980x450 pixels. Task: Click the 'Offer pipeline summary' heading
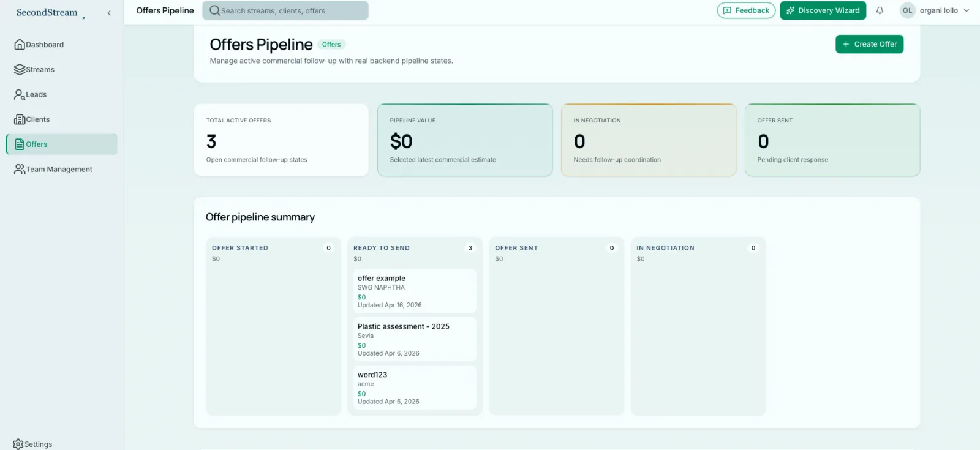pyautogui.click(x=260, y=217)
